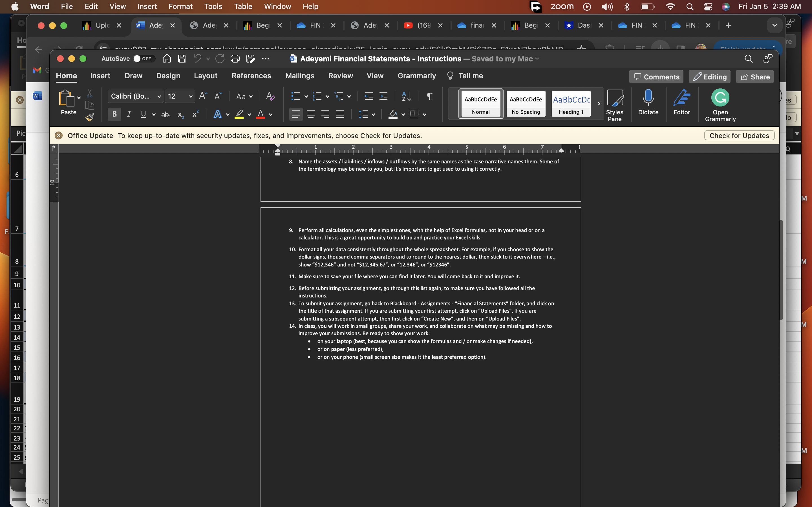Switch to the References ribbon tab
This screenshot has height=507, width=812.
251,76
